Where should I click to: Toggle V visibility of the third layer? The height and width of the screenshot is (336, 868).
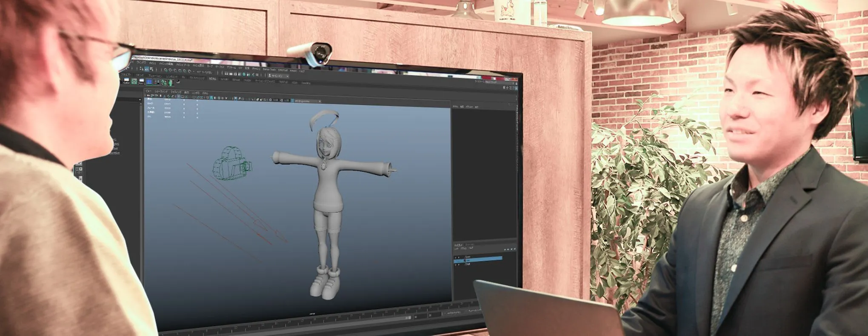coord(455,265)
